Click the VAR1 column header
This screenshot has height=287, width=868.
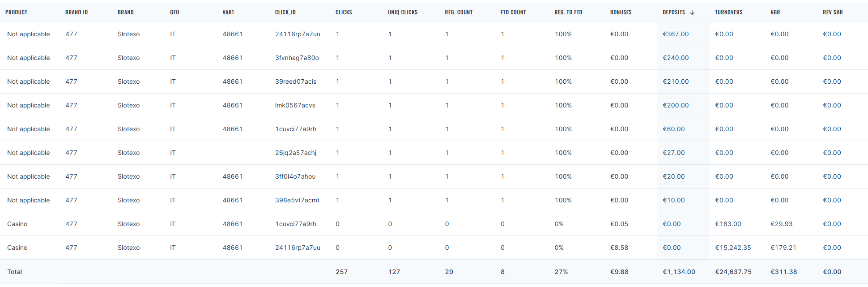[228, 13]
